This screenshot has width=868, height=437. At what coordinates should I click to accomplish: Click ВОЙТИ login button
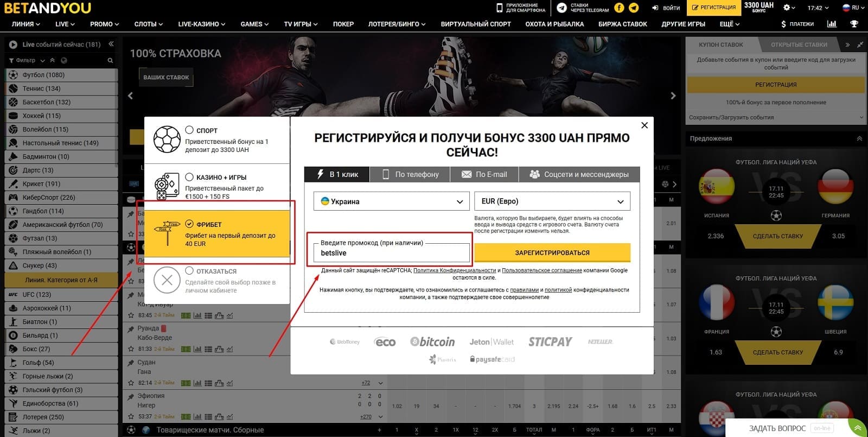coord(666,8)
